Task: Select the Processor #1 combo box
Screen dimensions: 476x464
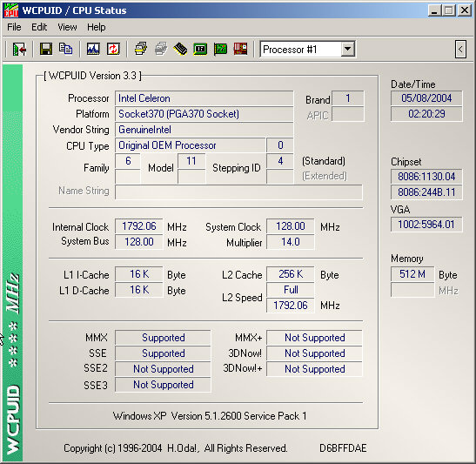Action: coord(307,49)
